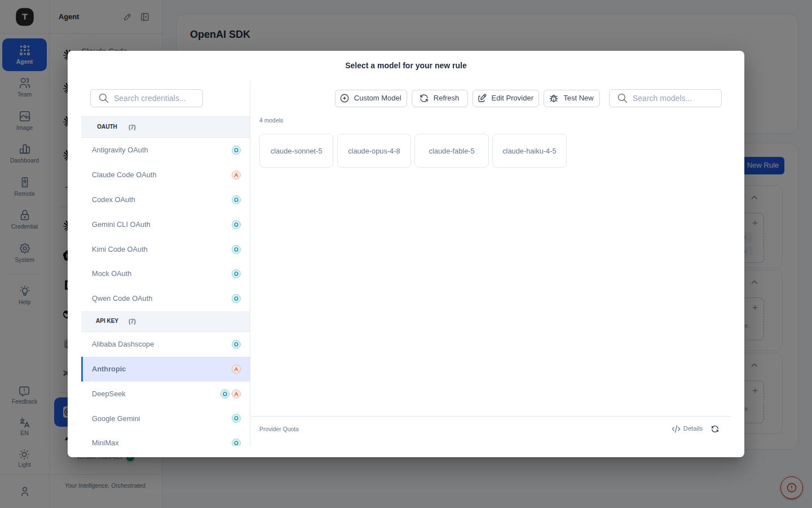Open System settings in the sidebar
Screen dimensions: 812x508
click(x=24, y=253)
